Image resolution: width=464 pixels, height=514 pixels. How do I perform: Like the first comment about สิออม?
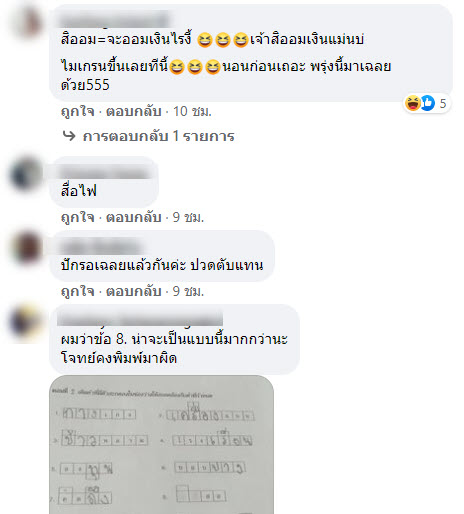(77, 111)
